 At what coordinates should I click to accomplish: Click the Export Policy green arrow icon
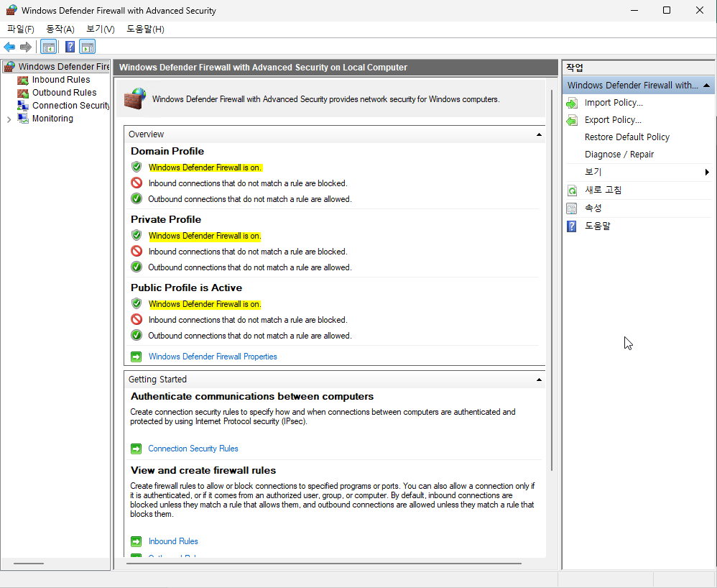click(x=572, y=120)
